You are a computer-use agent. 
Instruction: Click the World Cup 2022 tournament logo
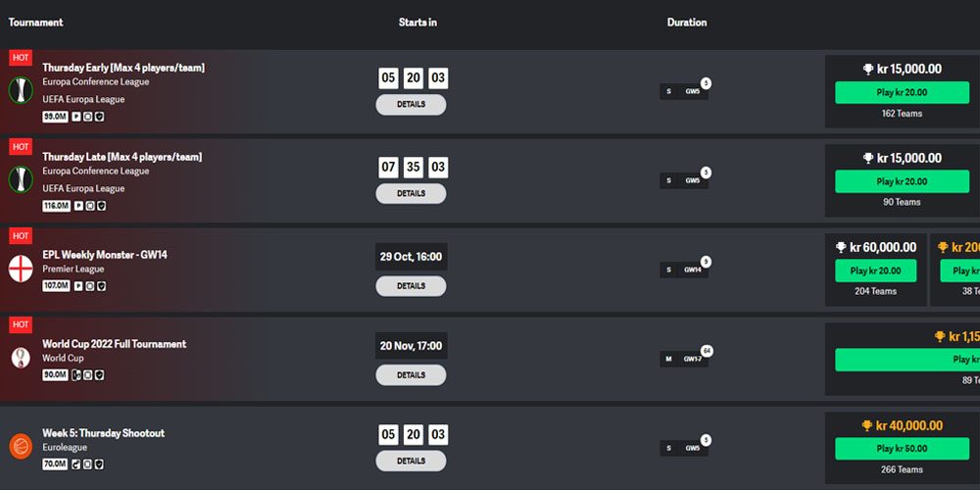20,358
